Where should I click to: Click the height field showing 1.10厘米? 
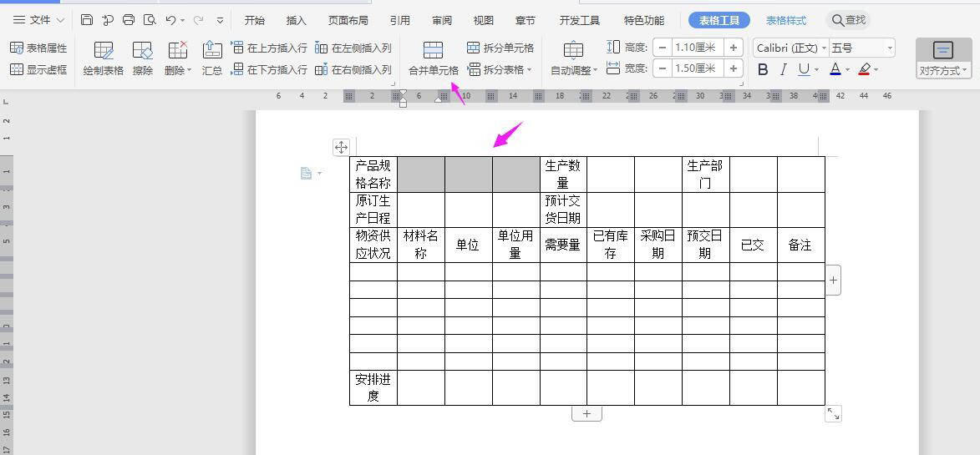pos(698,48)
